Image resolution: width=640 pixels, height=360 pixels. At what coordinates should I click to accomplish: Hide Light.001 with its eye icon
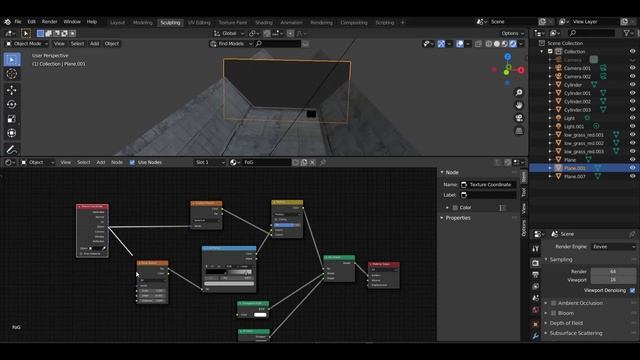coord(632,127)
